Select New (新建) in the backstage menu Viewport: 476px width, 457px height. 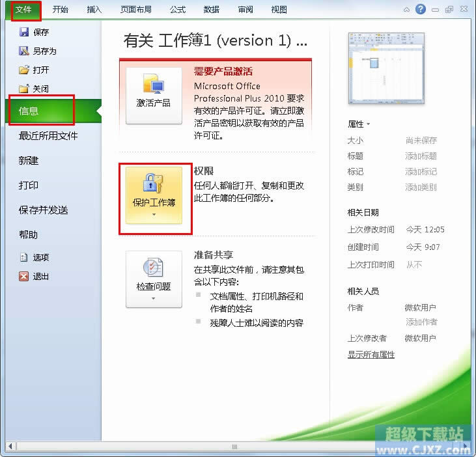tap(29, 160)
